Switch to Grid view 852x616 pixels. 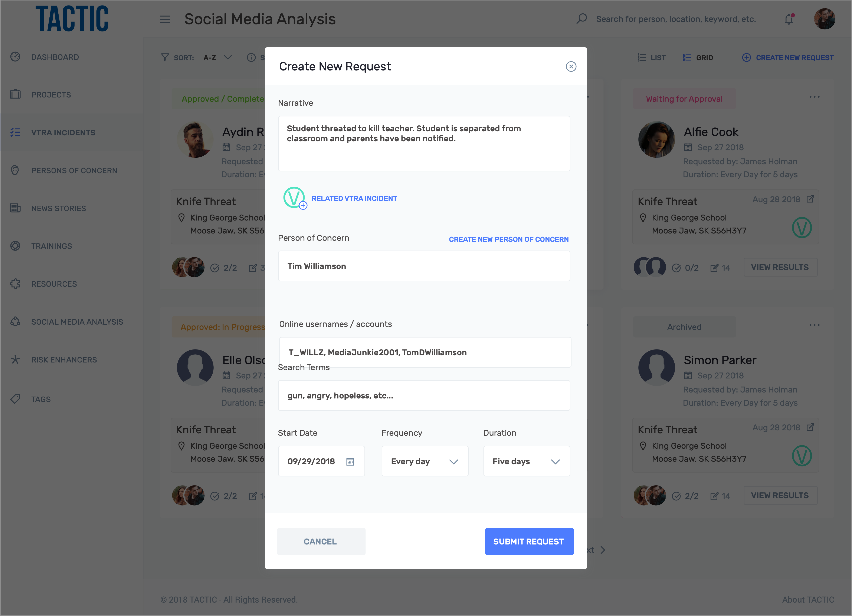tap(698, 57)
